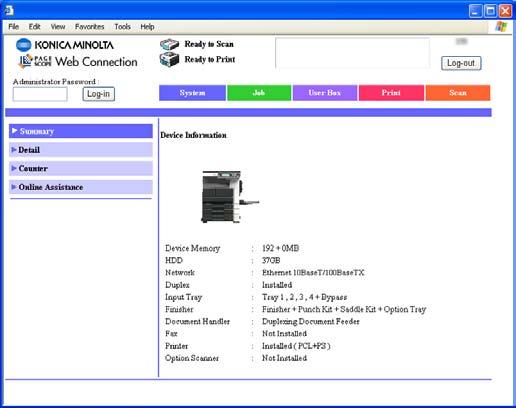Click the Konica Minolta logo icon
The height and width of the screenshot is (408, 516).
[24, 45]
